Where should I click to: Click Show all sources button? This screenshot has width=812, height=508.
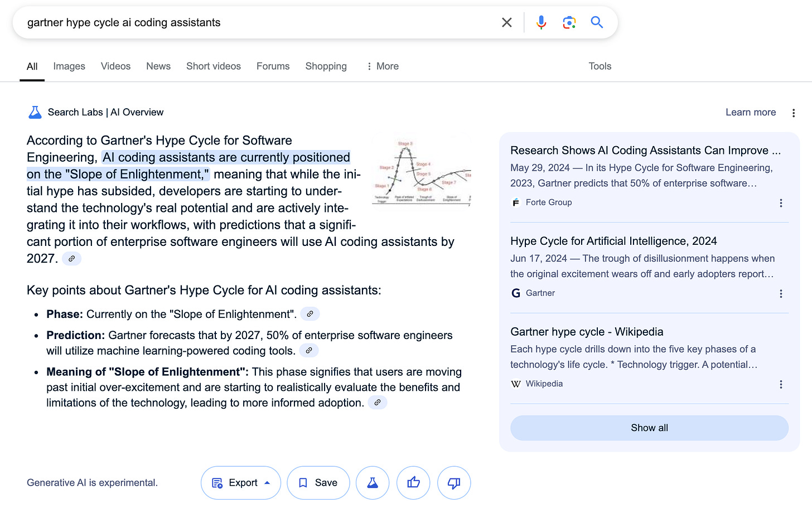(x=649, y=428)
